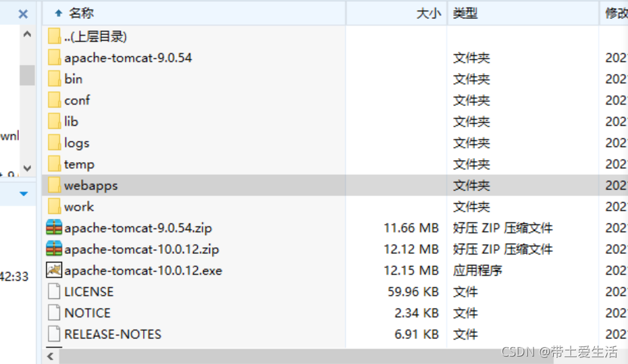Click the 59.96 KB size value
This screenshot has width=628, height=364.
(x=413, y=292)
